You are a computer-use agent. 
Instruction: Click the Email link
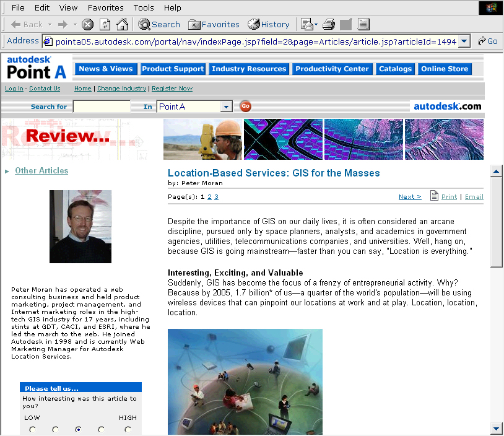pos(474,197)
